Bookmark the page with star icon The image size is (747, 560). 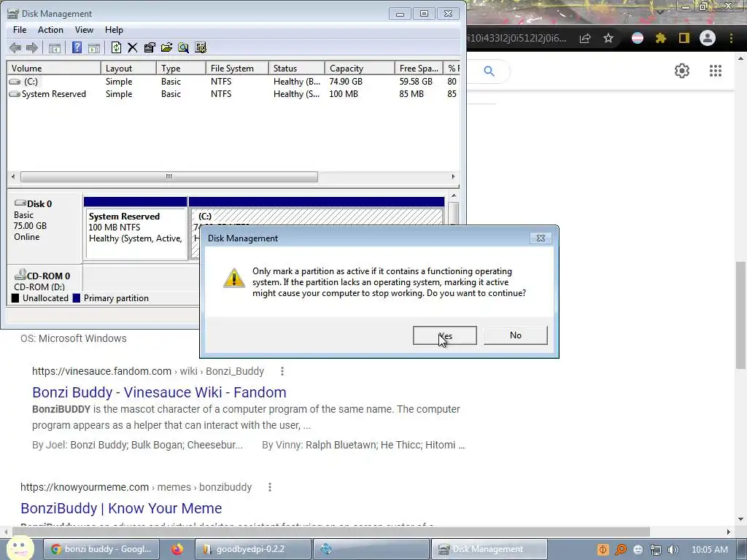(x=608, y=38)
